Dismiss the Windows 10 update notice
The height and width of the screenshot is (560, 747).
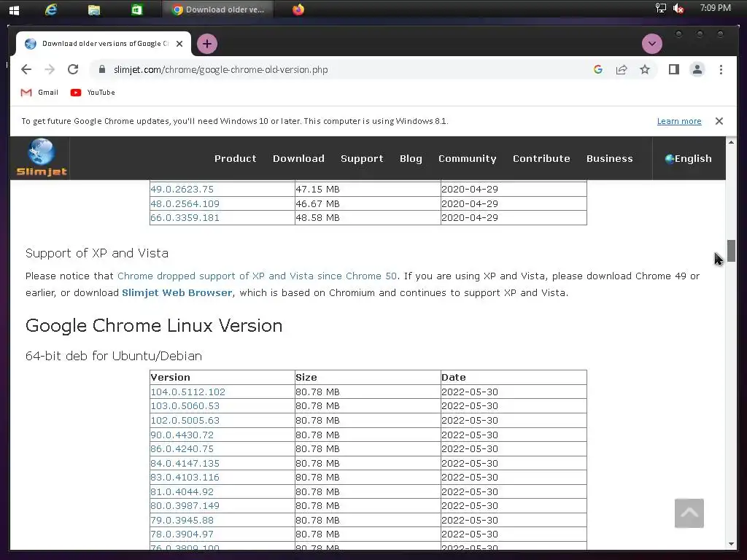[719, 121]
